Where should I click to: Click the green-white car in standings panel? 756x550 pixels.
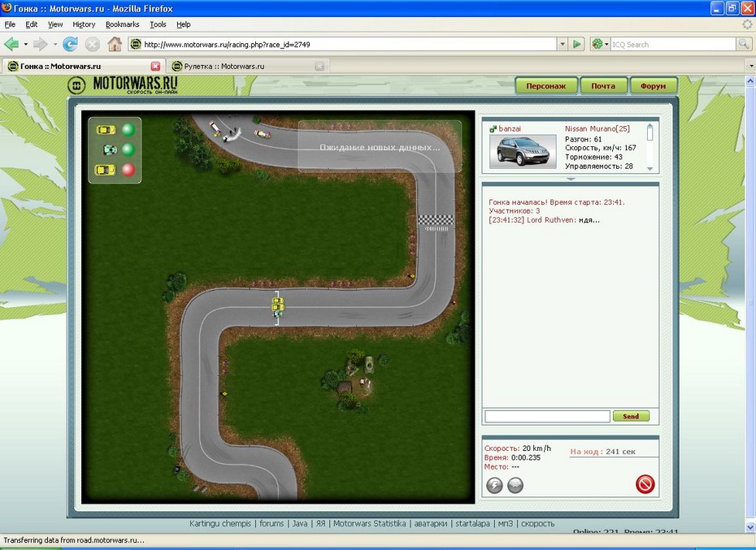coord(110,150)
